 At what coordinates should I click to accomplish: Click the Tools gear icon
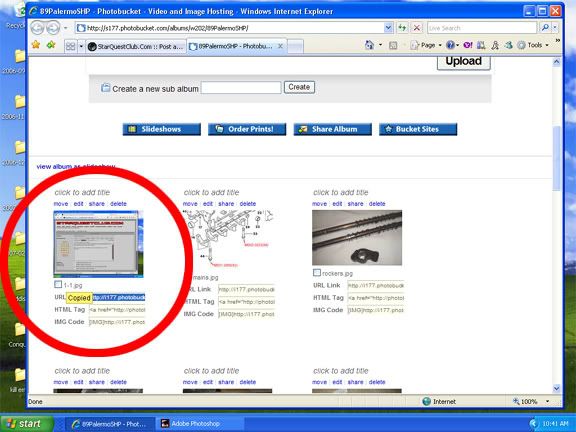click(521, 45)
